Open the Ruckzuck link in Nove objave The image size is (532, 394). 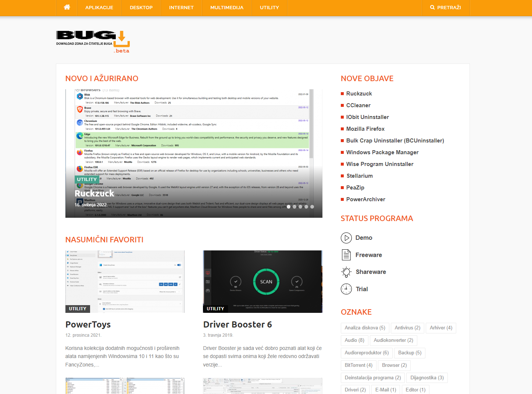pos(359,94)
